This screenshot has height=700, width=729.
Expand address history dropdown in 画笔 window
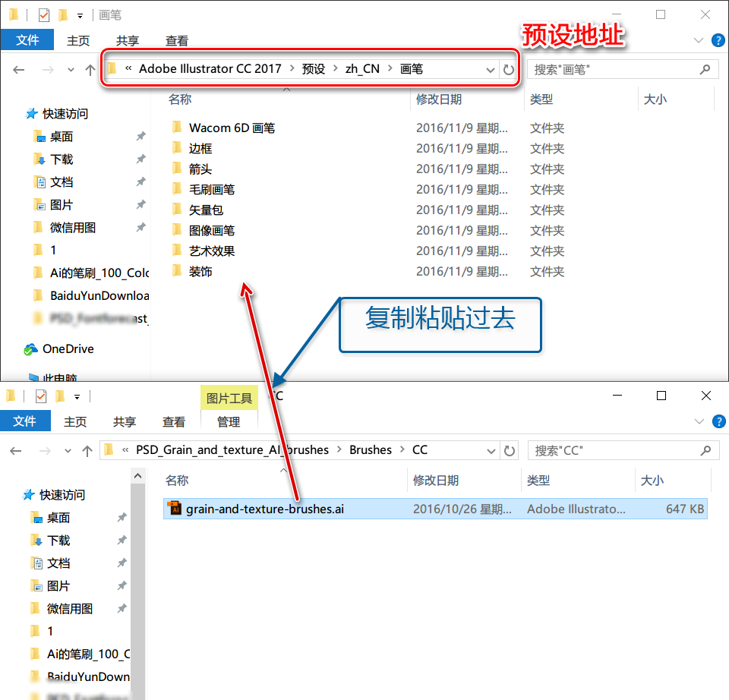coord(490,70)
